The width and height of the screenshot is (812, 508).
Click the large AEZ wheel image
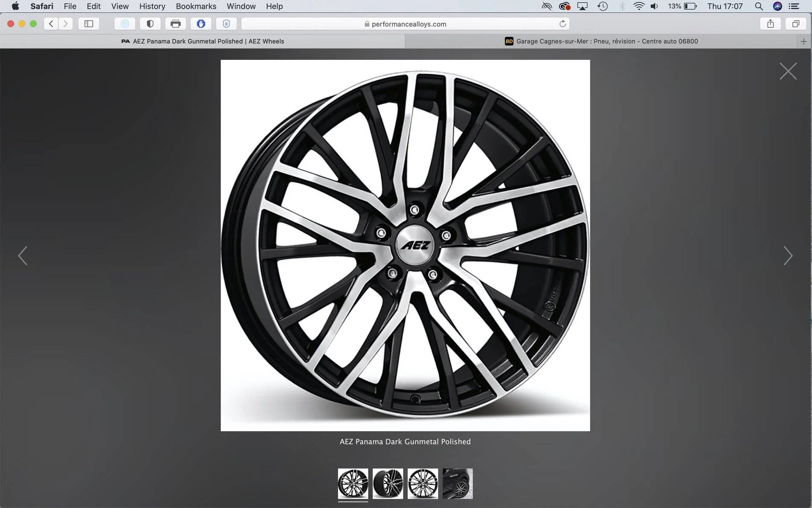pyautogui.click(x=405, y=245)
